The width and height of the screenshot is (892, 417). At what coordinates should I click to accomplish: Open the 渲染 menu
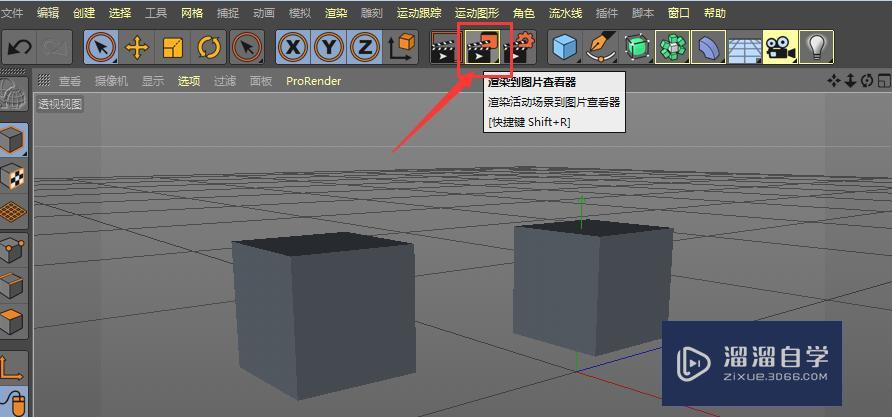336,13
